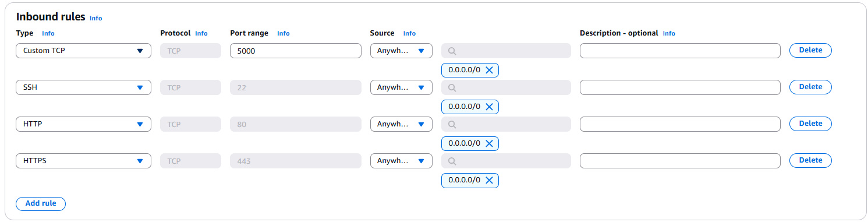Viewport: 868px width, 222px height.
Task: Add a new inbound rule
Action: tap(41, 203)
